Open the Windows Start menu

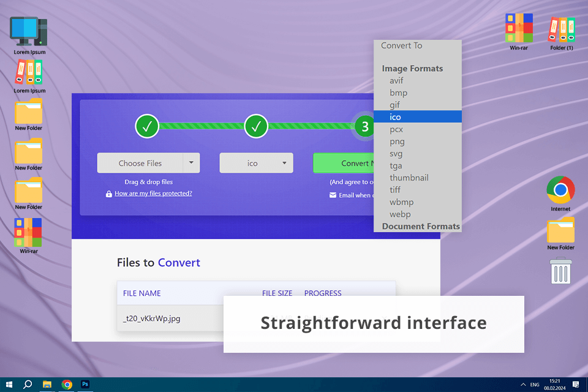pos(9,385)
